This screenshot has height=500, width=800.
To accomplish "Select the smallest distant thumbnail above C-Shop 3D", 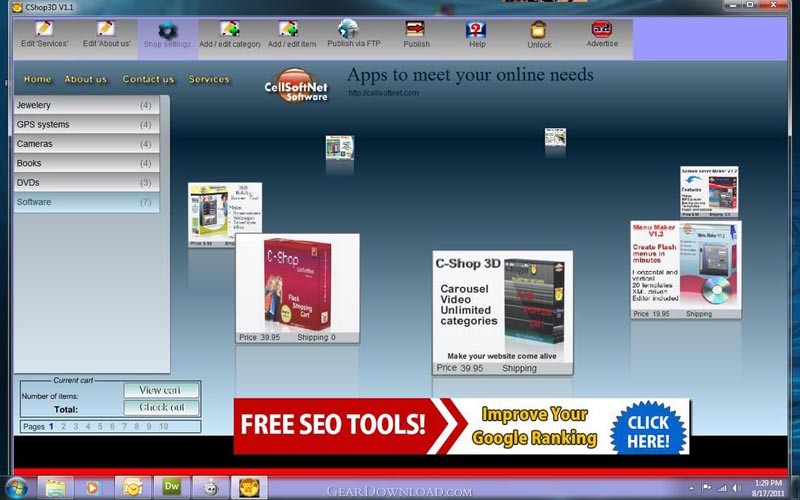I will pos(555,137).
